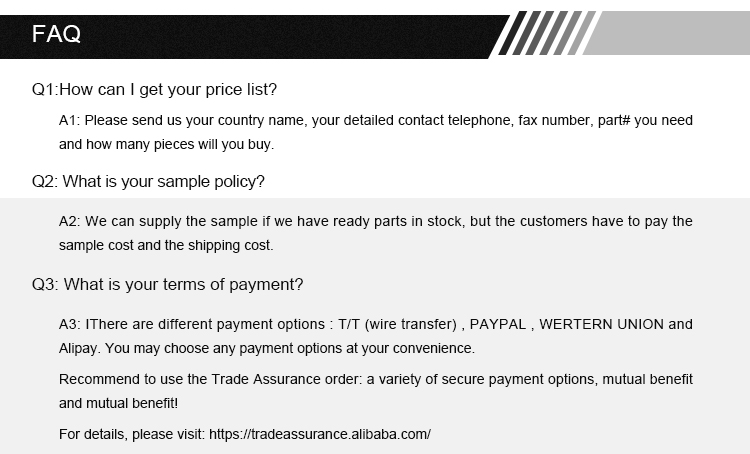This screenshot has width=750, height=454.
Task: Open the tradeassurance.alibaba.com link
Action: click(319, 434)
